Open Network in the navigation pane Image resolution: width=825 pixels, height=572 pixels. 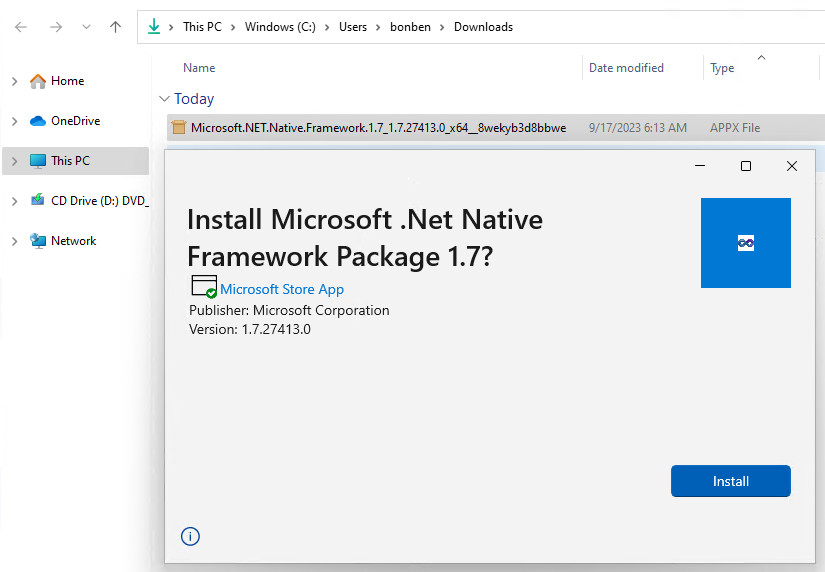pyautogui.click(x=73, y=241)
